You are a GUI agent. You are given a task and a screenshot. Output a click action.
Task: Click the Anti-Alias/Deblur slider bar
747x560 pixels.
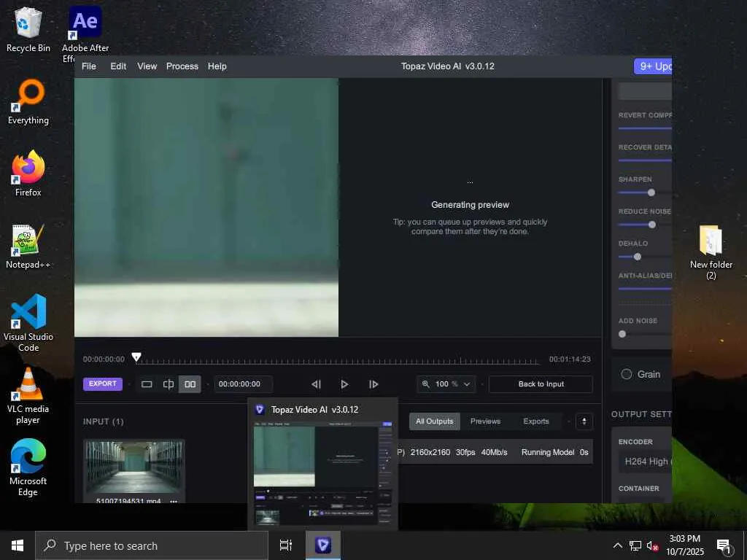(x=645, y=289)
